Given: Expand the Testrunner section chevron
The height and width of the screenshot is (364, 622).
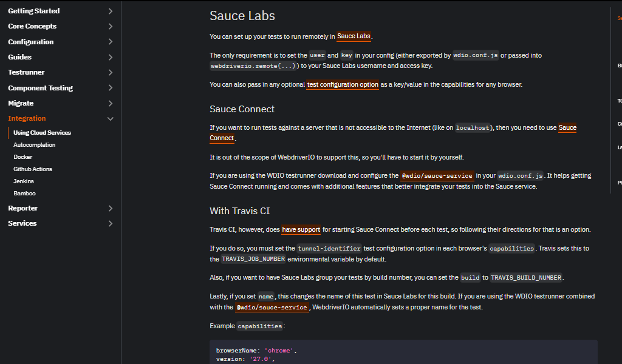Looking at the screenshot, I should click(111, 72).
